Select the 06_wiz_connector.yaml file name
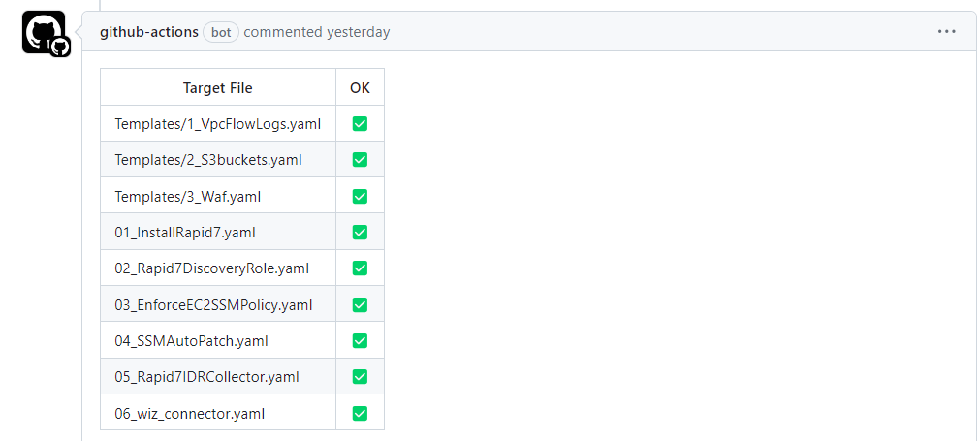 pyautogui.click(x=189, y=414)
